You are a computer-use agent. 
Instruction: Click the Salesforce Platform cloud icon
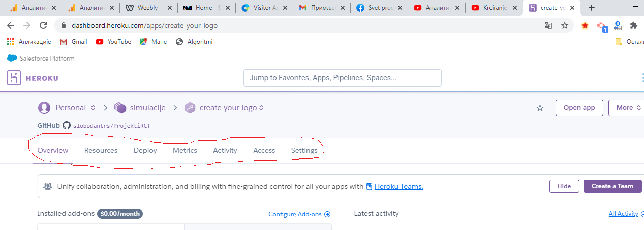click(12, 58)
